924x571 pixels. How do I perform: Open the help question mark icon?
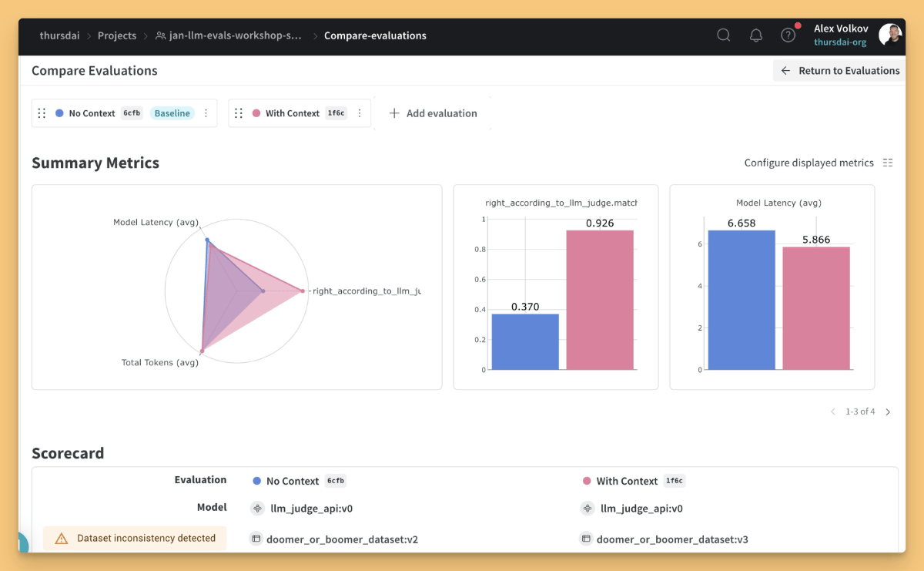788,35
